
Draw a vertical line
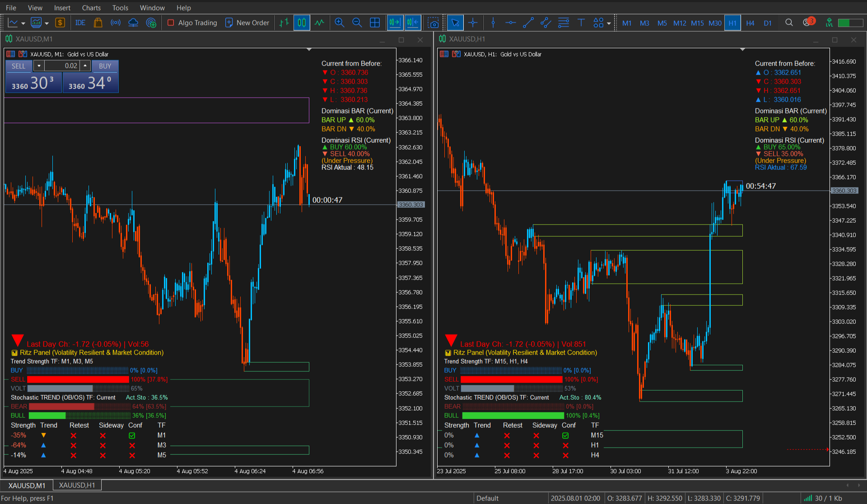(x=493, y=23)
